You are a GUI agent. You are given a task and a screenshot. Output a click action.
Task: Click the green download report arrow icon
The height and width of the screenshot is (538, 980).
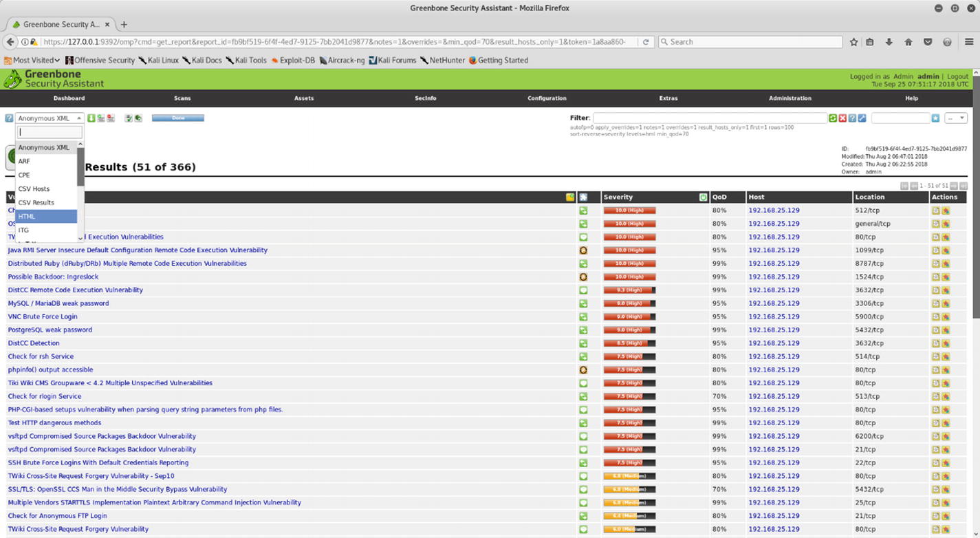click(x=91, y=118)
